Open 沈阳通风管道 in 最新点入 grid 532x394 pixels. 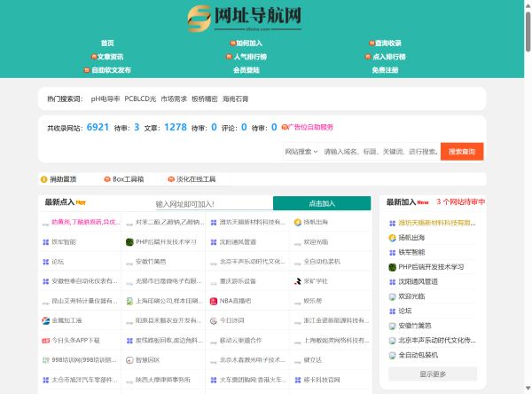[238, 242]
